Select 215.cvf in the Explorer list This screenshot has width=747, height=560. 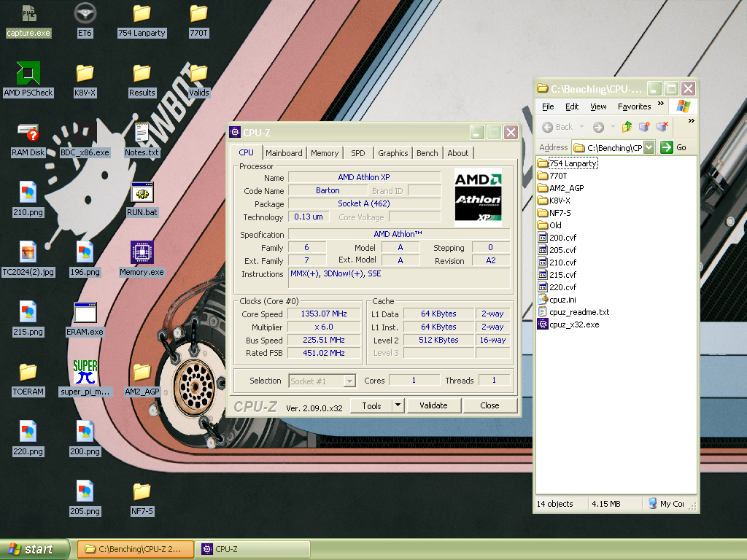click(557, 275)
